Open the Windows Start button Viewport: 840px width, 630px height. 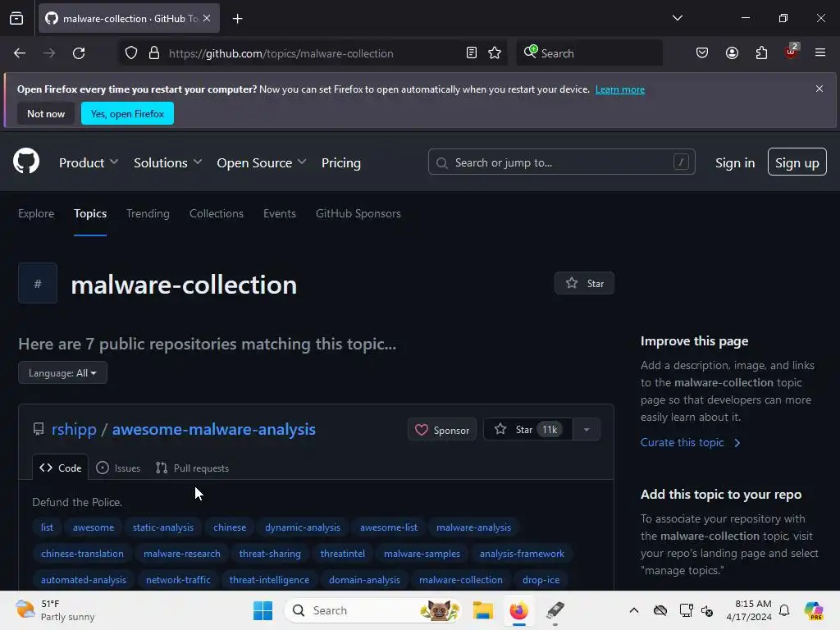262,610
